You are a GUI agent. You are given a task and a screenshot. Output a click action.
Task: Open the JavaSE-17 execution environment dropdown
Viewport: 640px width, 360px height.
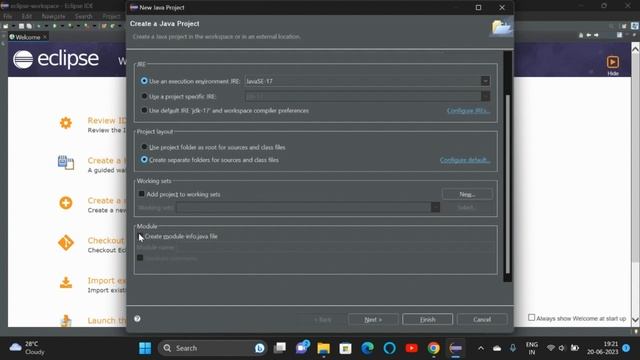coord(485,81)
